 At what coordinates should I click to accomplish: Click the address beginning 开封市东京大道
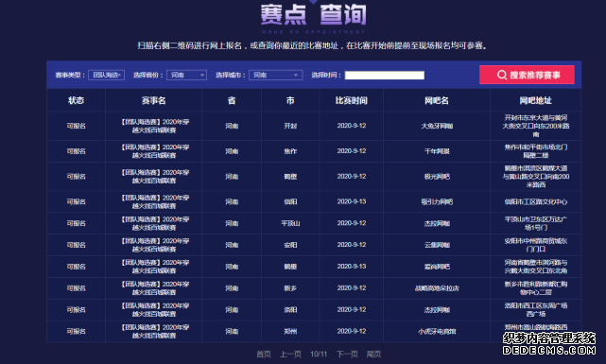point(536,126)
